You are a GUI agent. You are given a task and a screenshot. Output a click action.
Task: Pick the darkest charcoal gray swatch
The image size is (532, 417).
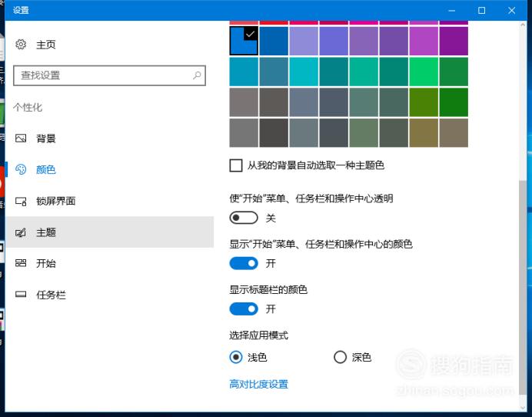point(274,133)
